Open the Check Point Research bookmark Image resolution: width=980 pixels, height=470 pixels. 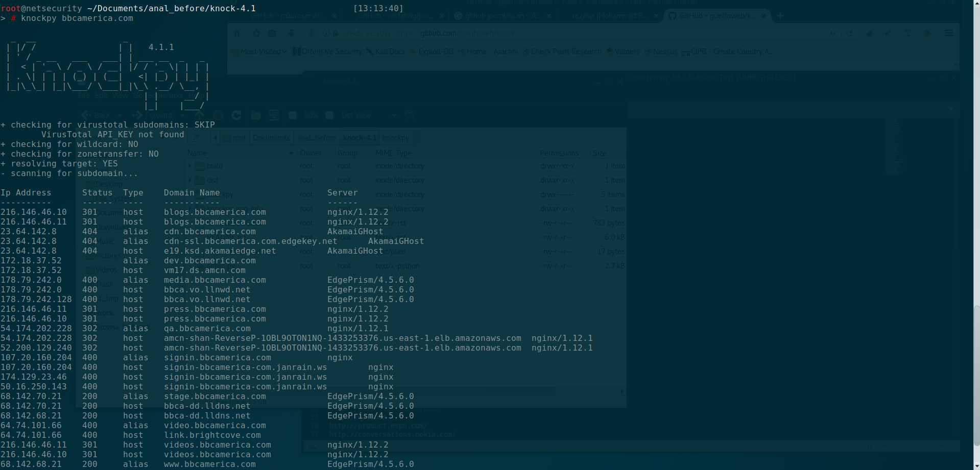pyautogui.click(x=561, y=52)
